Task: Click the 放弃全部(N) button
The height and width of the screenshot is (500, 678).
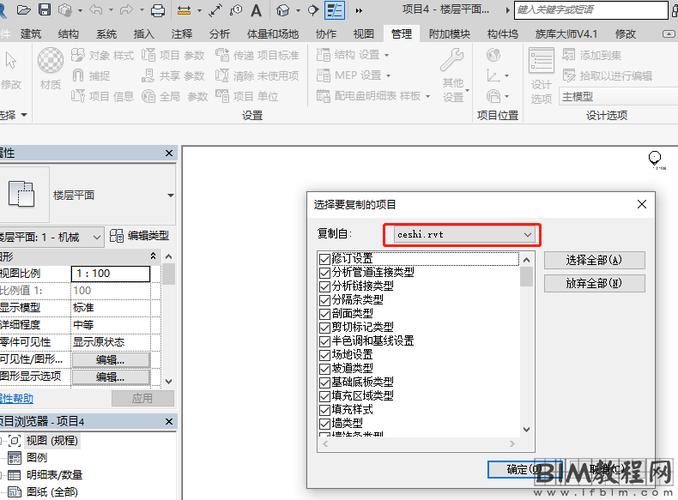Action: [594, 283]
